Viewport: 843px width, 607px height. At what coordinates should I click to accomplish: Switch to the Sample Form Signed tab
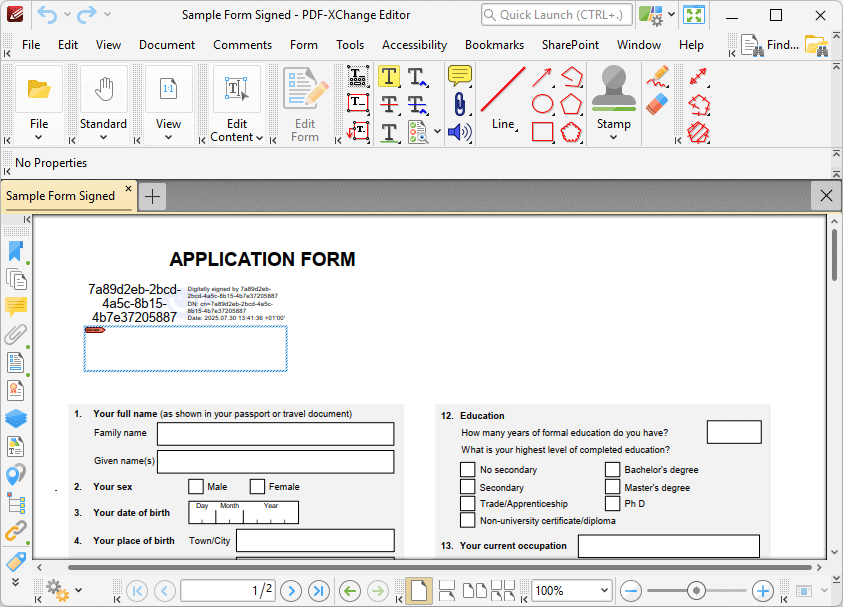60,196
